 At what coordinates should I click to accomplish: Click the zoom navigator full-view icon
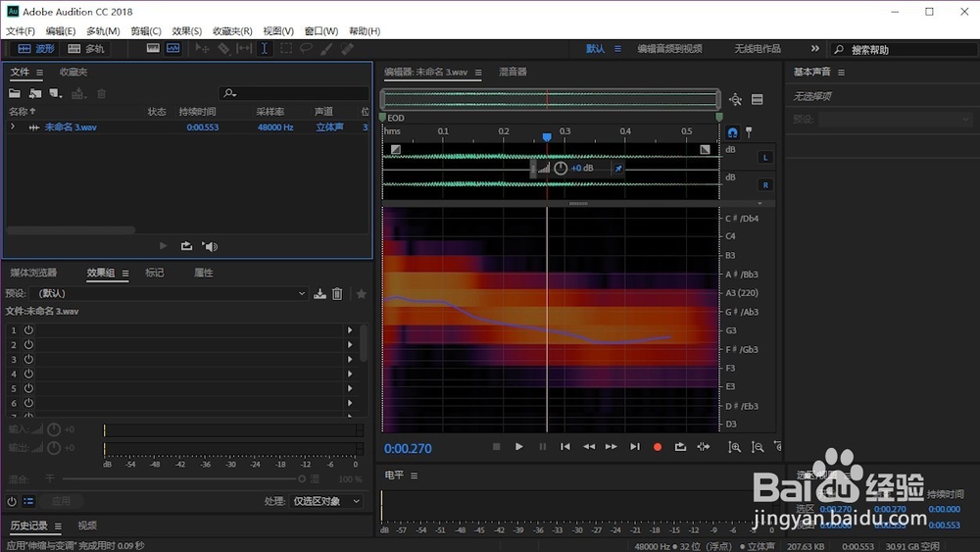click(x=735, y=99)
